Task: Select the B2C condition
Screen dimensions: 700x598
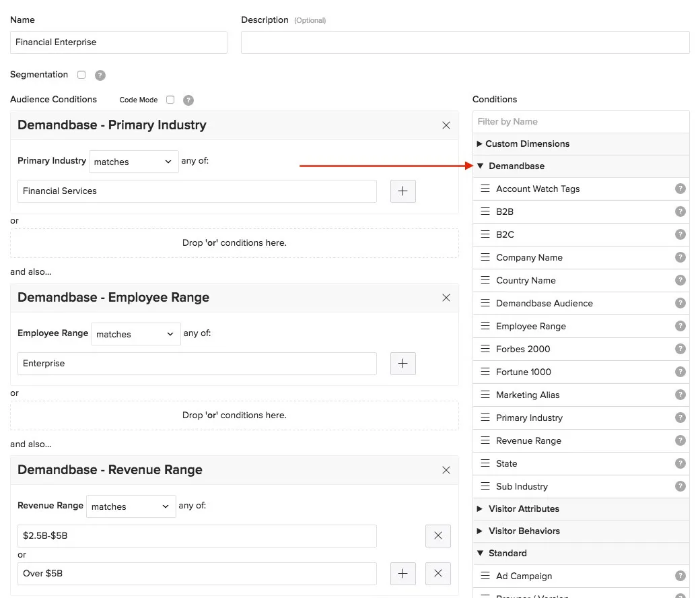Action: tap(581, 234)
